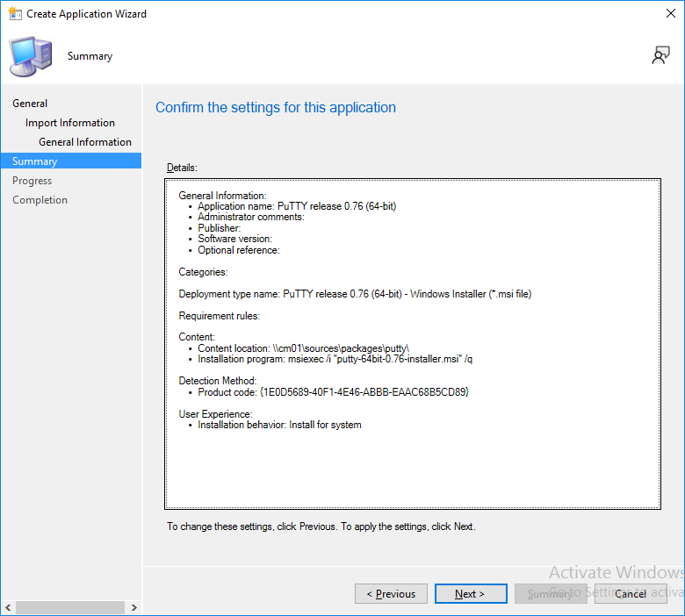
Task: Click the Software version line
Action: point(234,239)
